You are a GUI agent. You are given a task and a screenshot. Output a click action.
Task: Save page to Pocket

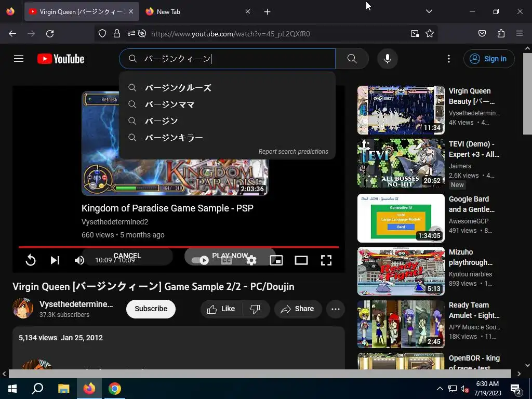point(482,34)
